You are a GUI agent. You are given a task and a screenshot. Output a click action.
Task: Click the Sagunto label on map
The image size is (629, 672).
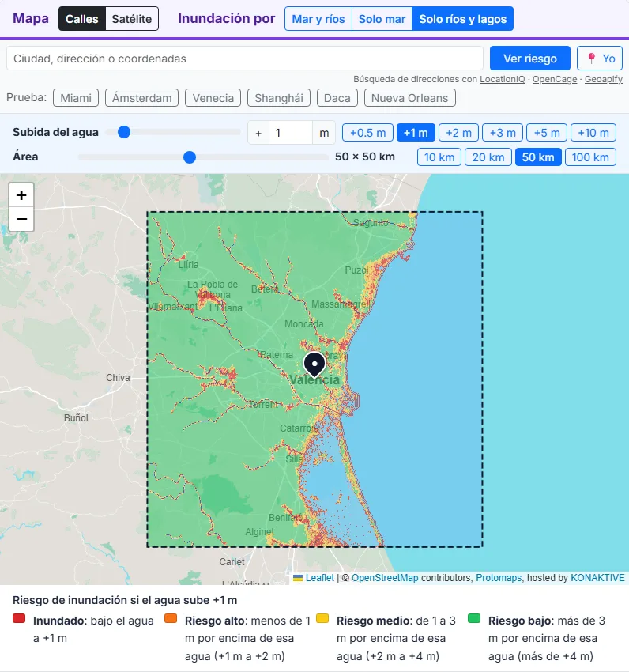pyautogui.click(x=371, y=222)
